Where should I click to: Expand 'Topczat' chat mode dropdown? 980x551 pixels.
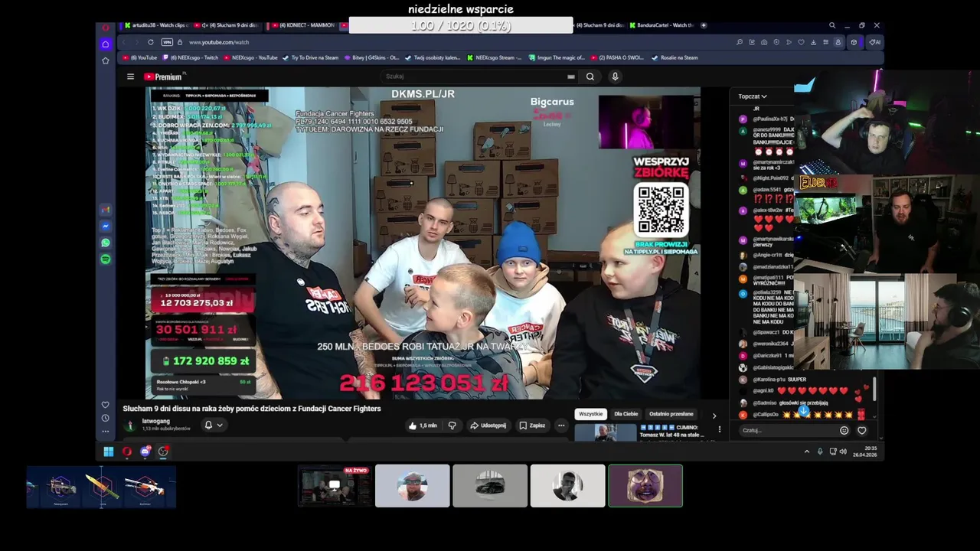point(753,96)
